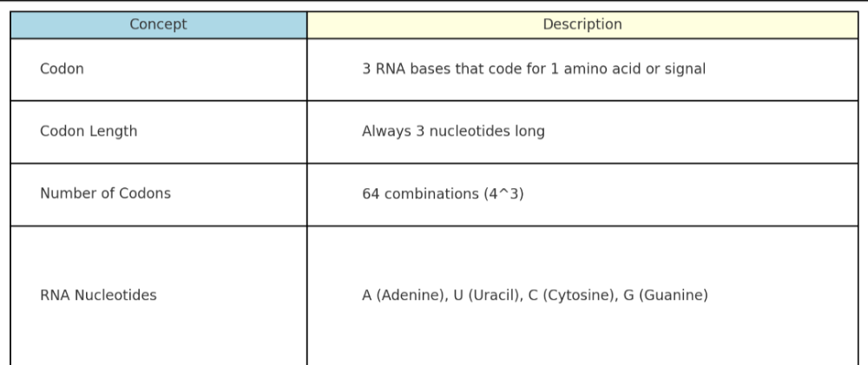Click the yellow Description header cell
This screenshot has width=868, height=365.
582,25
